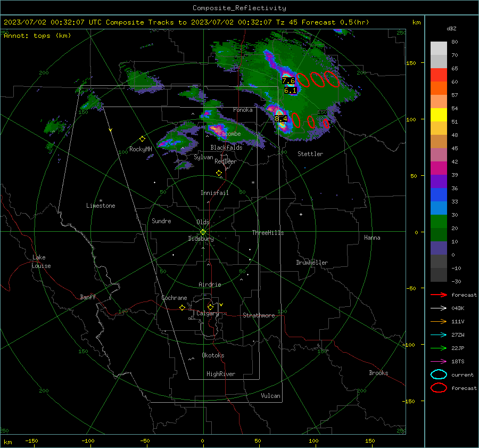Click the cyan 27ZW arrow in legend
Screen dimensions: 479x448
[439, 335]
